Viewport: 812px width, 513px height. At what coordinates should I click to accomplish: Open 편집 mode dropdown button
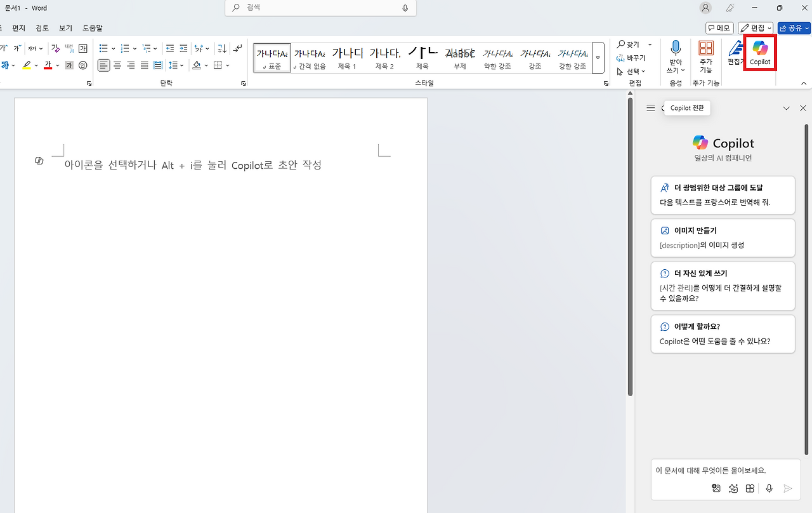tap(756, 28)
